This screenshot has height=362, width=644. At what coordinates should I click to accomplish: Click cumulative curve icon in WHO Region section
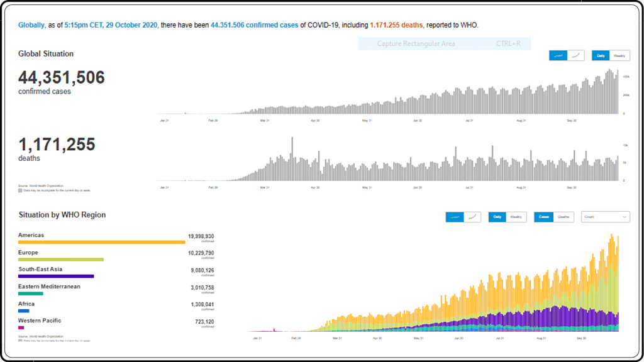(472, 217)
